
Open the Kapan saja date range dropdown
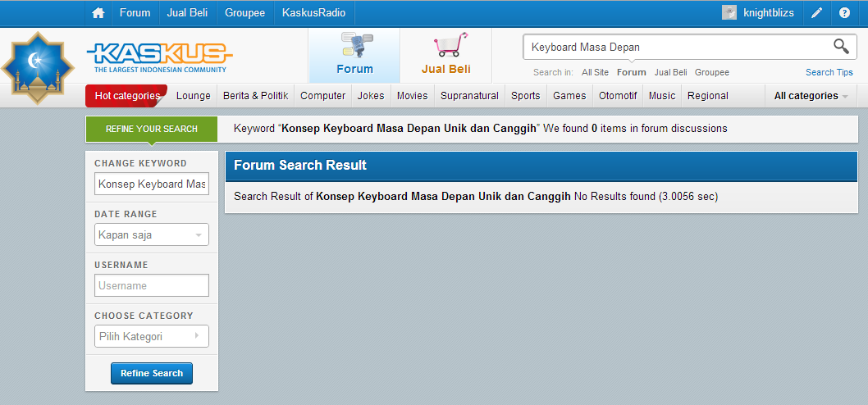(x=152, y=234)
